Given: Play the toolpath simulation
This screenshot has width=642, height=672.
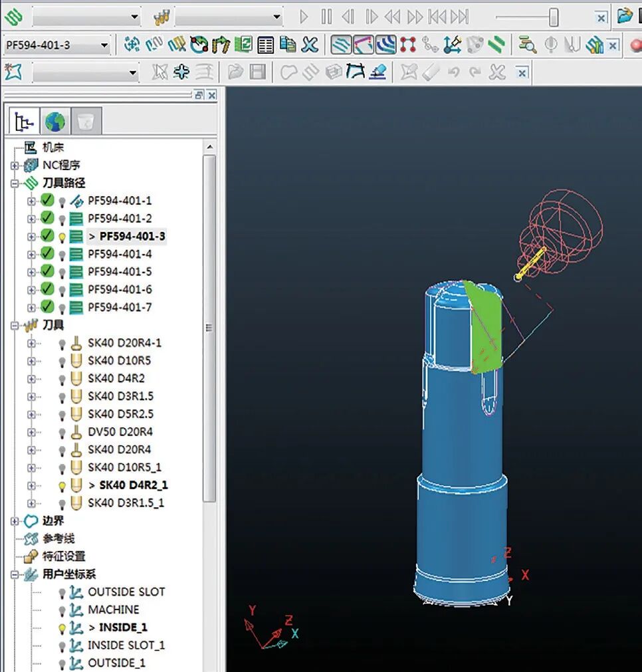Looking at the screenshot, I should coord(304,17).
